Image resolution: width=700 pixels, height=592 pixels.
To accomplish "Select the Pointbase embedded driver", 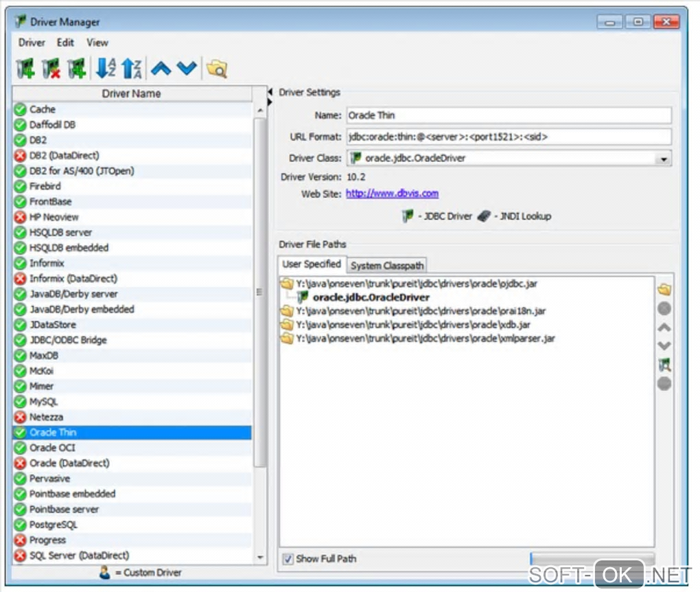I will [x=132, y=494].
